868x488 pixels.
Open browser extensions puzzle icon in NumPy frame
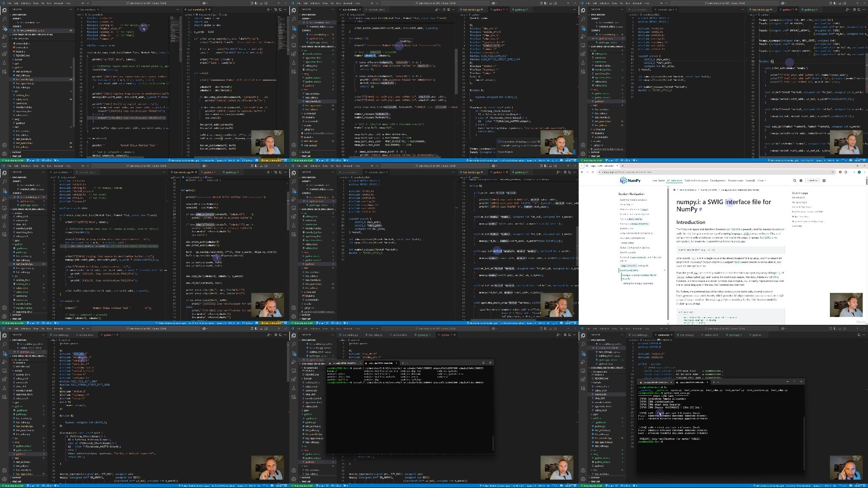846,172
